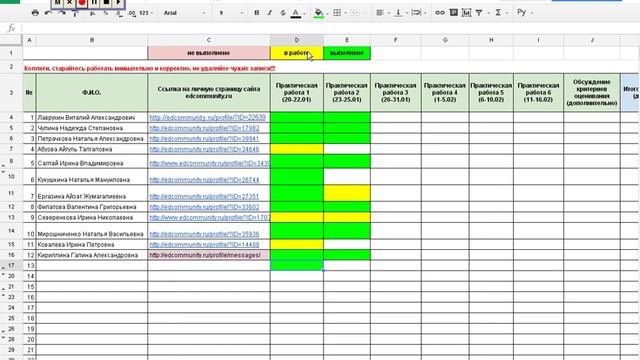Open the text color picker
This screenshot has height=360, width=640.
(298, 13)
